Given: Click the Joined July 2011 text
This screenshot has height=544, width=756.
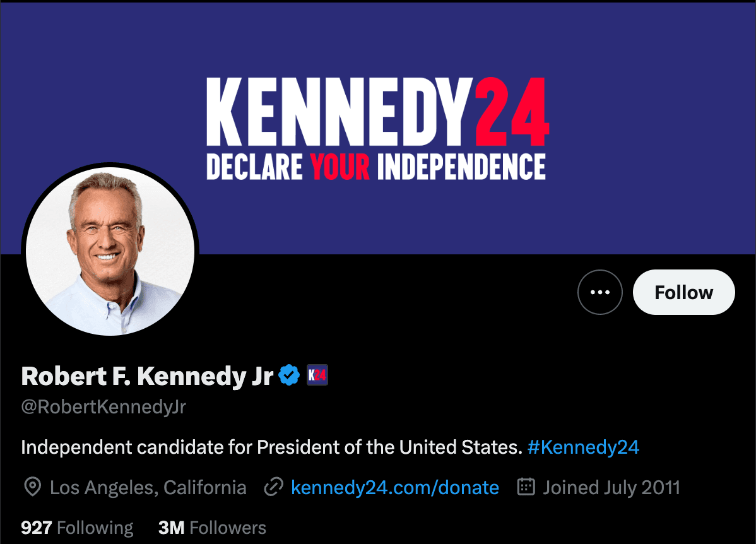Looking at the screenshot, I should point(611,487).
